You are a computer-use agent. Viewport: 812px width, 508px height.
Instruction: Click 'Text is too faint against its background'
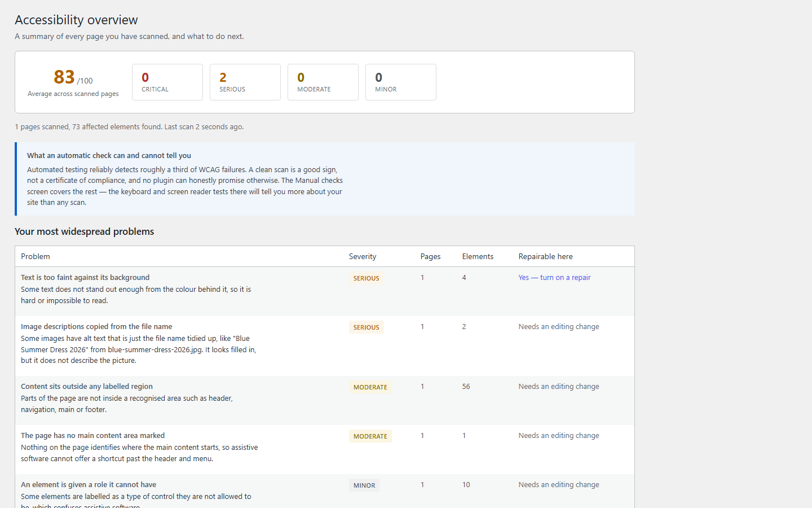pyautogui.click(x=85, y=278)
